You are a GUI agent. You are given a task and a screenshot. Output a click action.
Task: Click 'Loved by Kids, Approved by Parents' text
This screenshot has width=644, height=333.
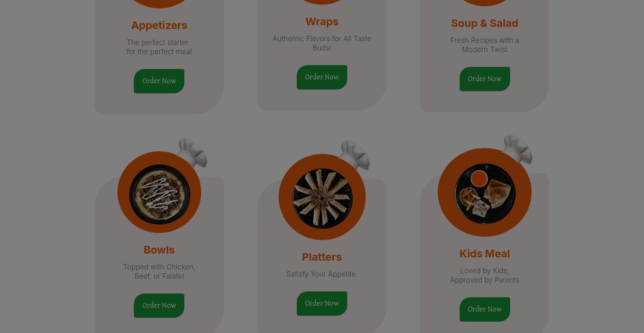[485, 275]
